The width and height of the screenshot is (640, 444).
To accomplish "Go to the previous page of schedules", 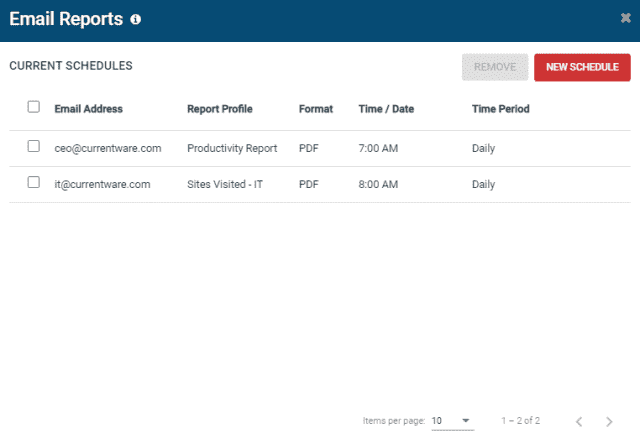I will click(579, 422).
